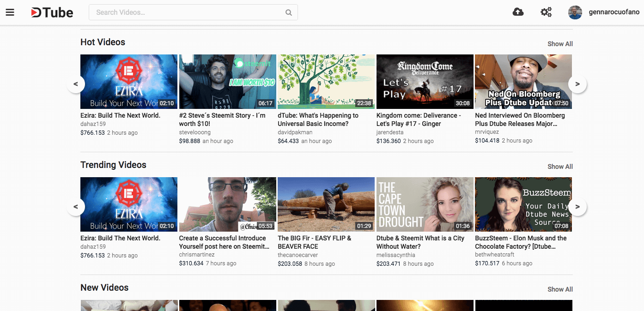The height and width of the screenshot is (311, 644).
Task: Open Cape Town Drought thumbnail
Action: click(425, 204)
